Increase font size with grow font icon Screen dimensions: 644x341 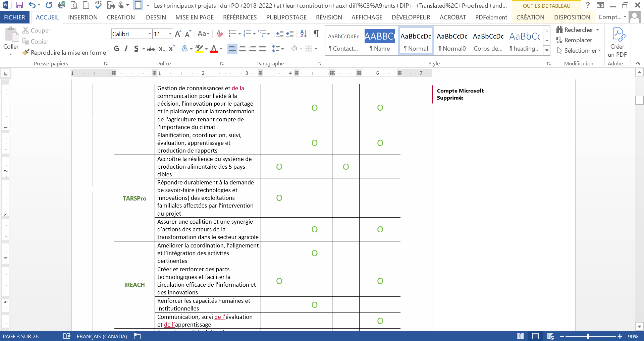(x=178, y=34)
